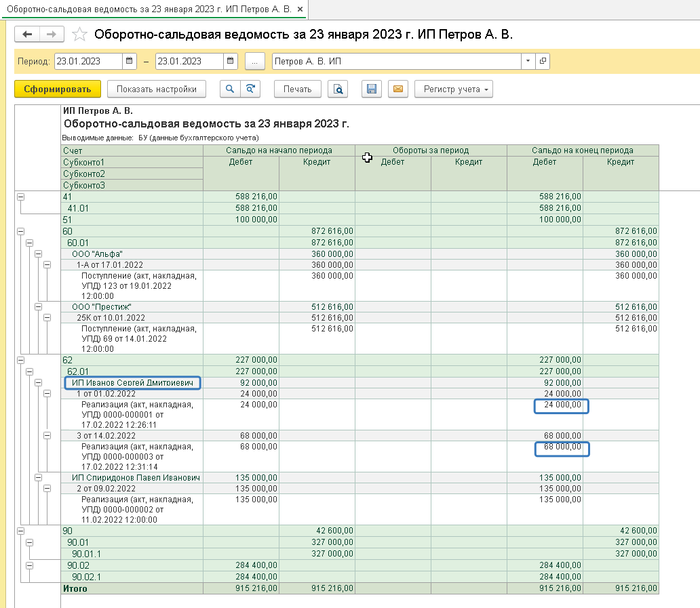
Task: Collapse ООО "Альфа" group row
Action: tap(39, 254)
